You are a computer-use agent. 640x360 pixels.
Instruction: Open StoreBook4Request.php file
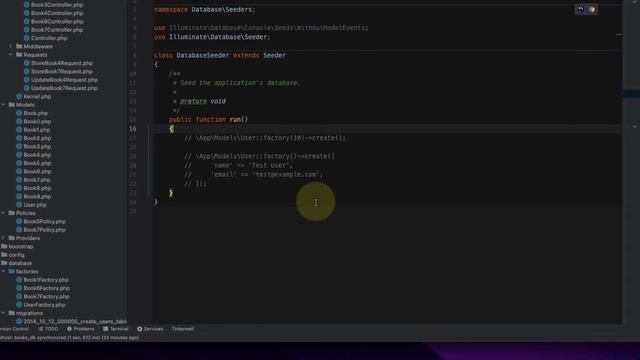(x=58, y=63)
